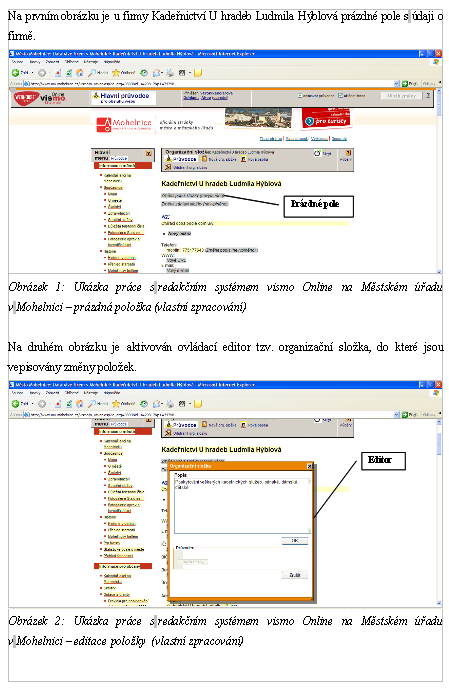Click the URL address field in Obrázek 2 browser
The height and width of the screenshot is (689, 449).
pyautogui.click(x=209, y=414)
